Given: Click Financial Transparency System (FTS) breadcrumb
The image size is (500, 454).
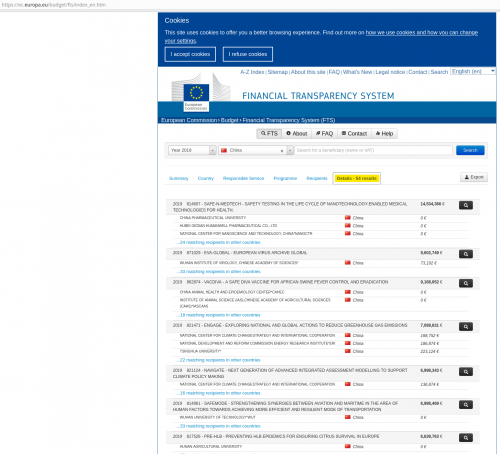Looking at the screenshot, I should (x=289, y=120).
